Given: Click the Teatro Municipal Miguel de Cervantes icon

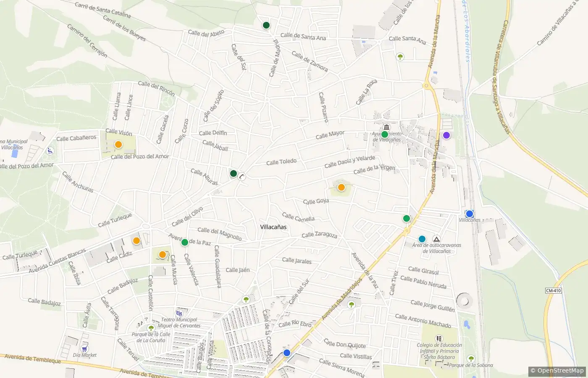Looking at the screenshot, I should click(179, 313).
